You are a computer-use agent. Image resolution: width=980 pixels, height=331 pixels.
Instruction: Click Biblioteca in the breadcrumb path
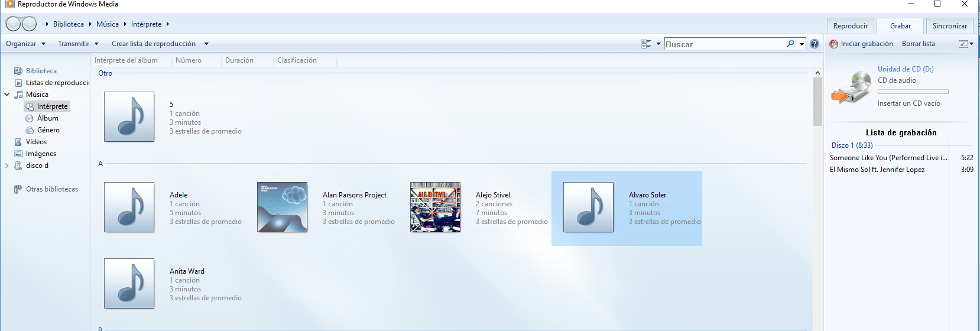tap(69, 24)
